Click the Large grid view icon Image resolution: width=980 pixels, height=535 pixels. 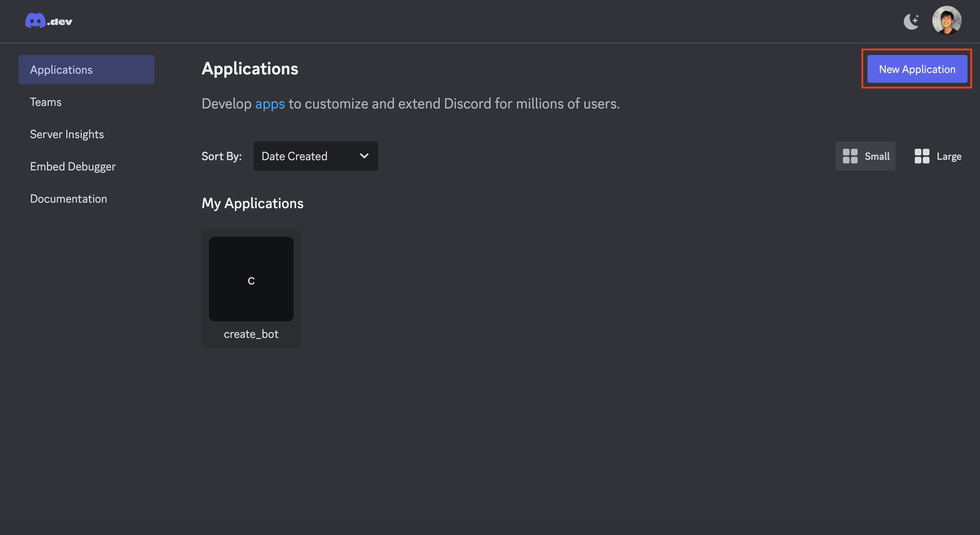tap(922, 156)
